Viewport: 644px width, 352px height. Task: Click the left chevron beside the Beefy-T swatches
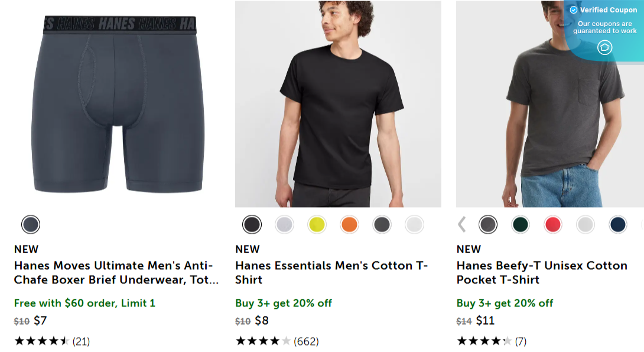click(x=461, y=225)
